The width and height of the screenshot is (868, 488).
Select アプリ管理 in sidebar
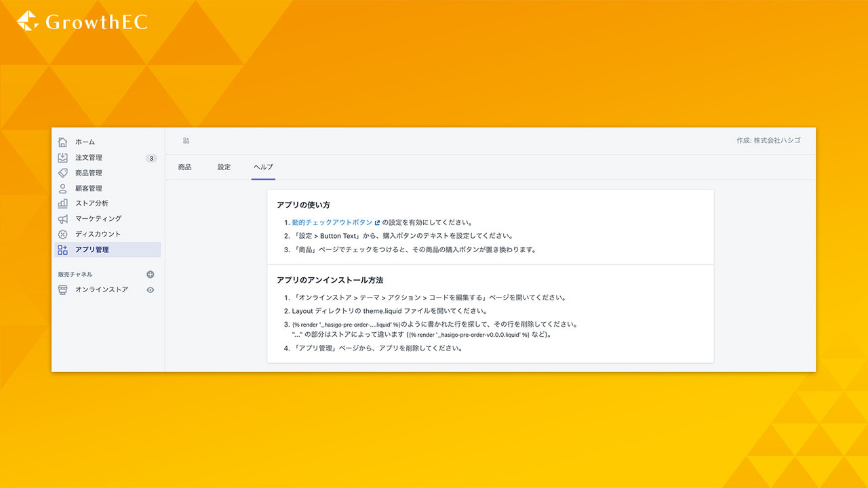click(x=108, y=249)
